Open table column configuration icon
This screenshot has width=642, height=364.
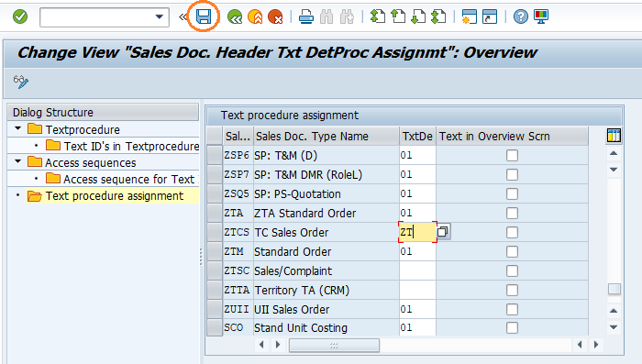click(x=614, y=136)
